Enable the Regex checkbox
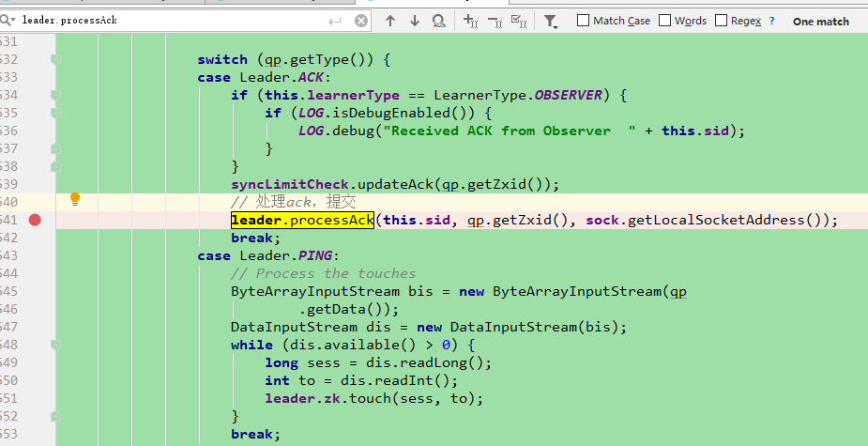This screenshot has height=446, width=868. click(721, 21)
